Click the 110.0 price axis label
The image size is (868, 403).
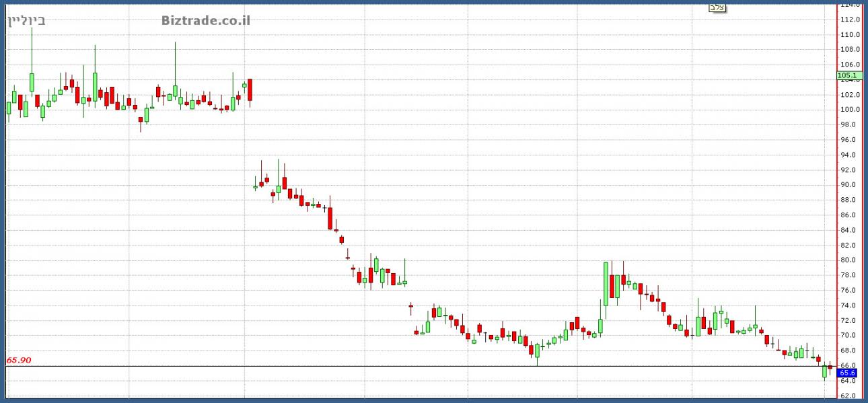click(x=849, y=34)
